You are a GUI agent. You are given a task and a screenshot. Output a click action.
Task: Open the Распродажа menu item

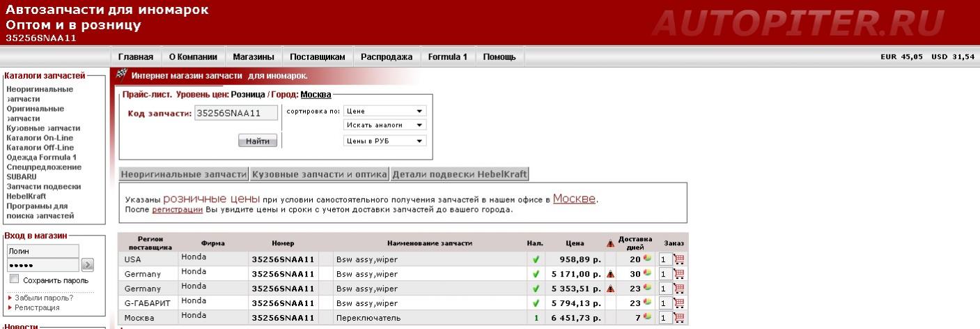pyautogui.click(x=387, y=57)
